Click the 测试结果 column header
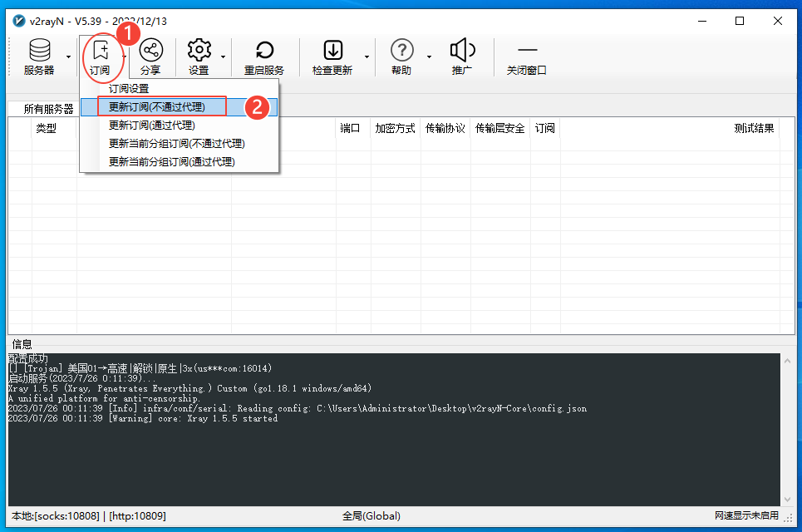This screenshot has width=802, height=532. click(755, 128)
